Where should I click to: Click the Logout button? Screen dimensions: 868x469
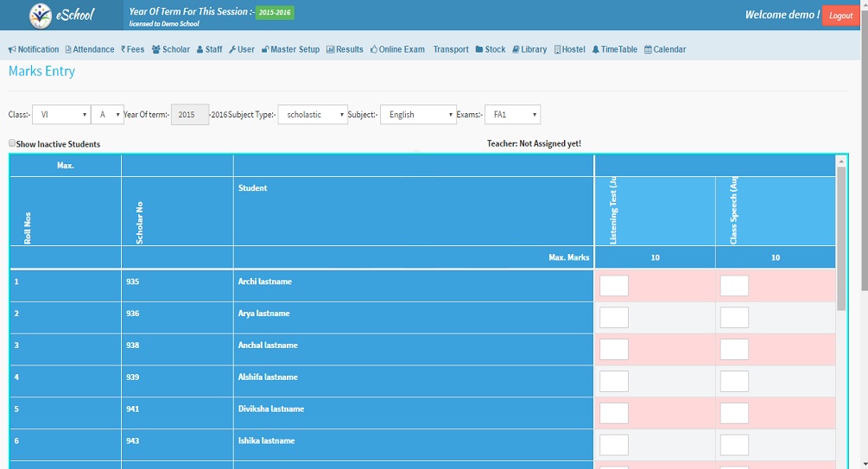point(839,16)
